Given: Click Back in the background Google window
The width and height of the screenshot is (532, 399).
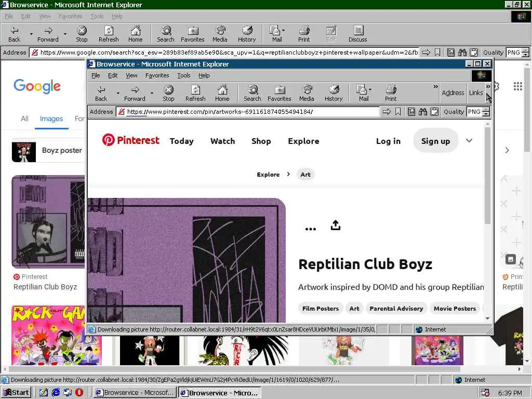Looking at the screenshot, I should pos(14,34).
